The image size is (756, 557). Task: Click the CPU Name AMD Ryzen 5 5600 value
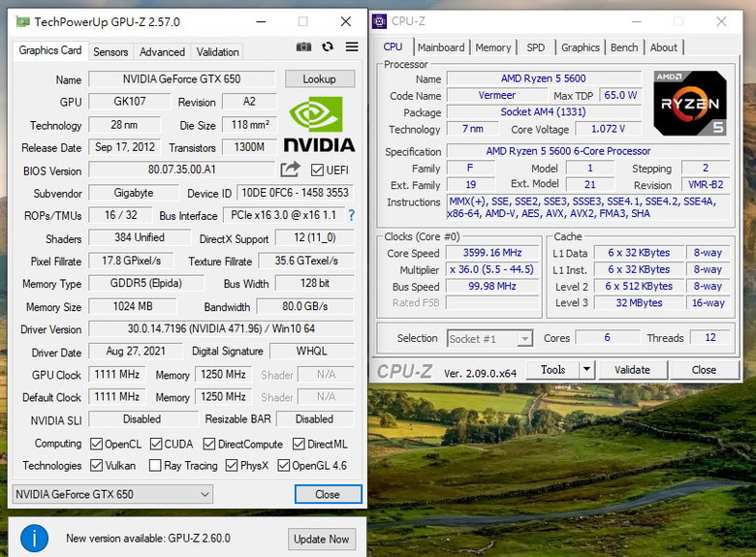[x=544, y=78]
